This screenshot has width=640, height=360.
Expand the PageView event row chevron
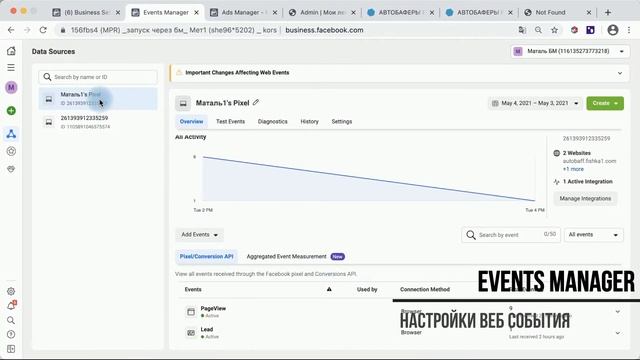point(618,312)
